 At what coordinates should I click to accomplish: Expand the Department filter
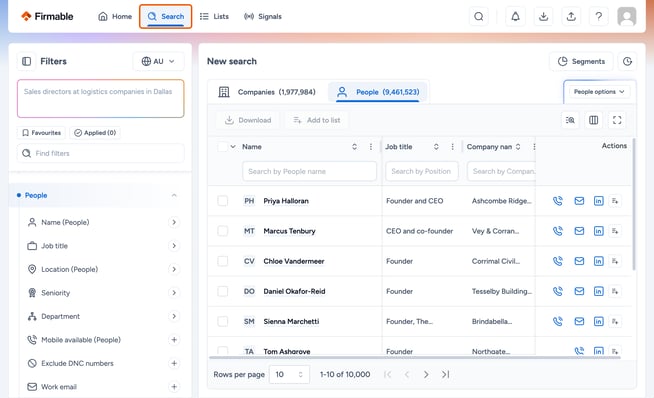[174, 316]
